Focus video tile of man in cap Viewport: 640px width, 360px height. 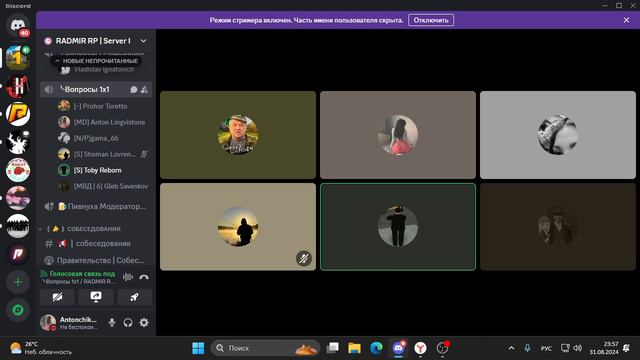pyautogui.click(x=238, y=135)
